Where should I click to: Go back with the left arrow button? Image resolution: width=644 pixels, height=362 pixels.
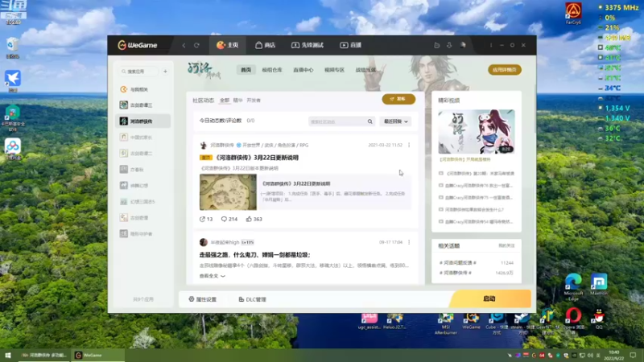click(x=184, y=45)
